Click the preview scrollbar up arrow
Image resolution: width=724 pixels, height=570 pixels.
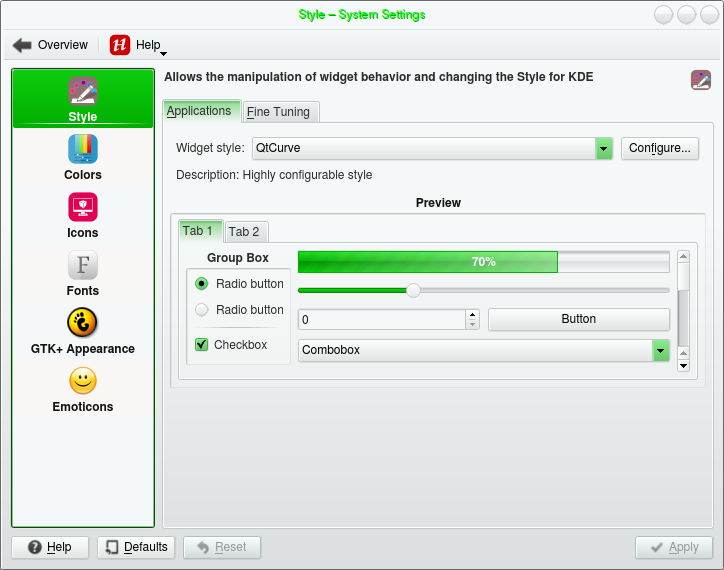683,256
